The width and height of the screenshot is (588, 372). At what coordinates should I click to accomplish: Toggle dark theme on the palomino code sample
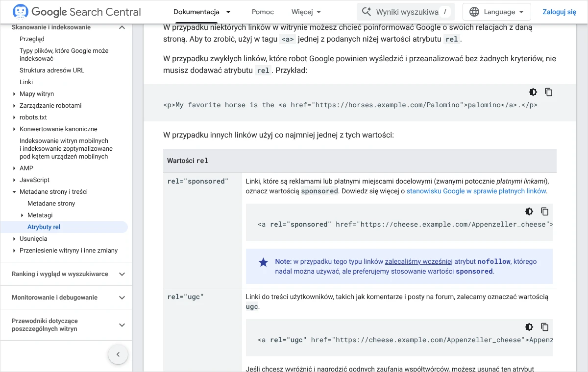pos(533,92)
